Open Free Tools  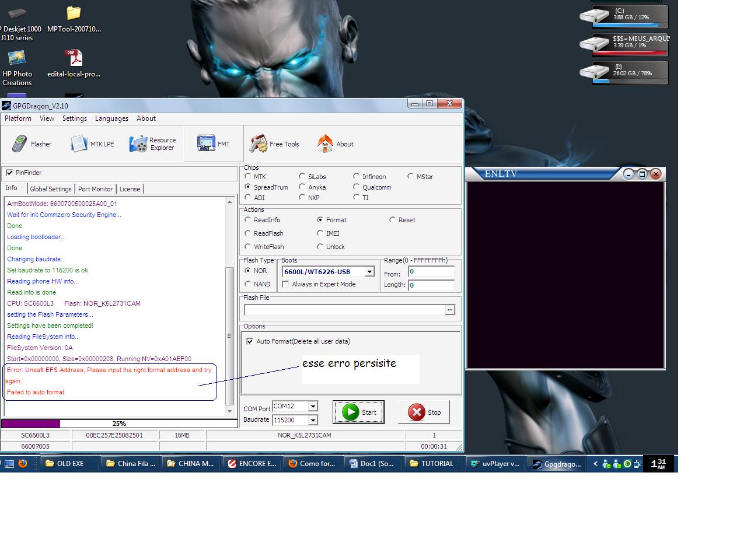pos(274,144)
